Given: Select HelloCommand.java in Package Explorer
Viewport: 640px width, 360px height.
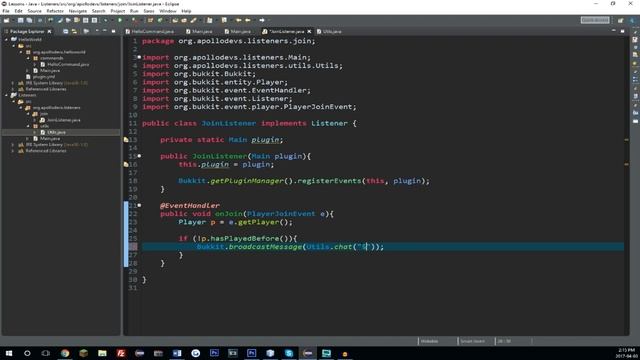Looking at the screenshot, I should (67, 64).
